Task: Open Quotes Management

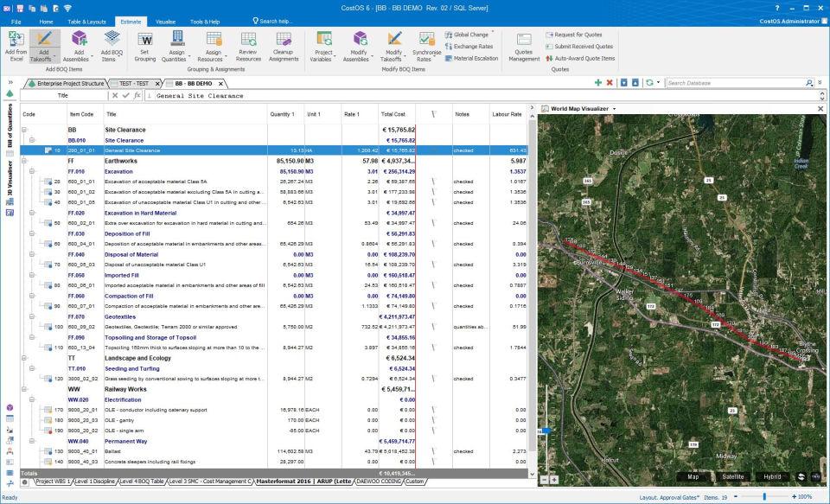Action: coord(524,39)
